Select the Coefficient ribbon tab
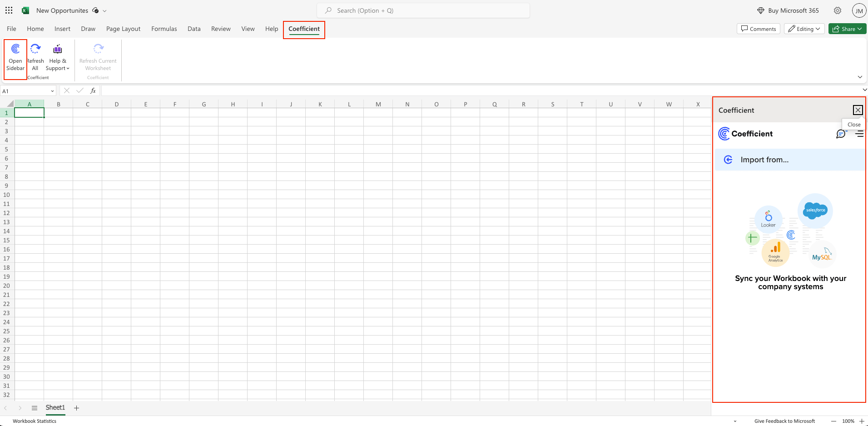Viewport: 868px width, 426px height. tap(304, 29)
